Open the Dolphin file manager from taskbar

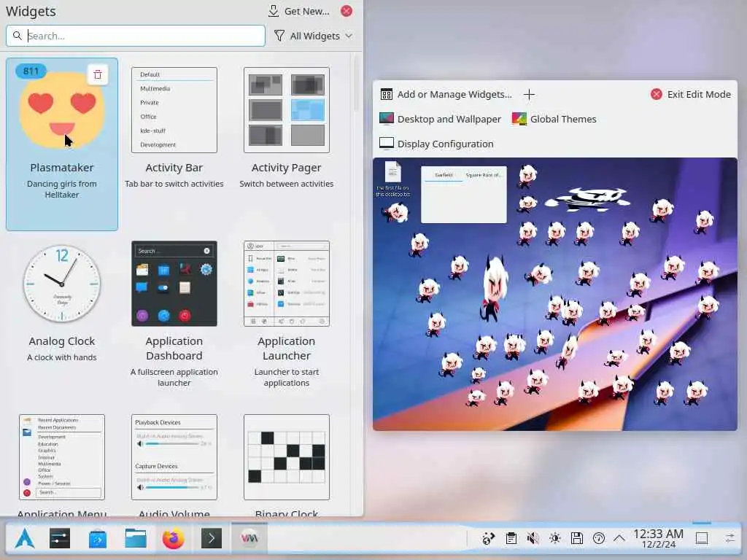(x=136, y=539)
